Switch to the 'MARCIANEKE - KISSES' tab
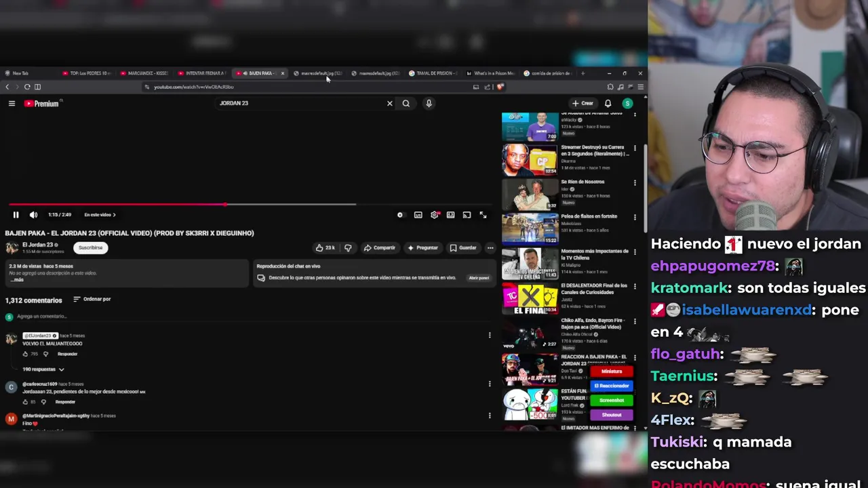The image size is (868, 488). (145, 73)
